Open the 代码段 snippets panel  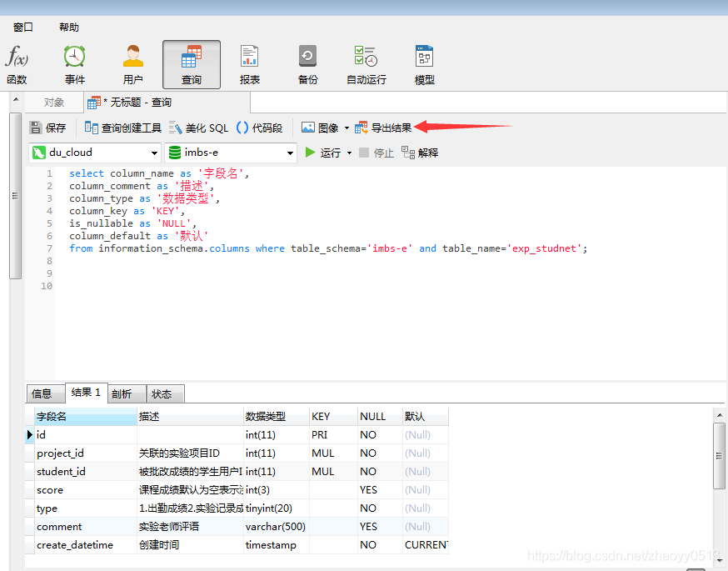[x=257, y=128]
